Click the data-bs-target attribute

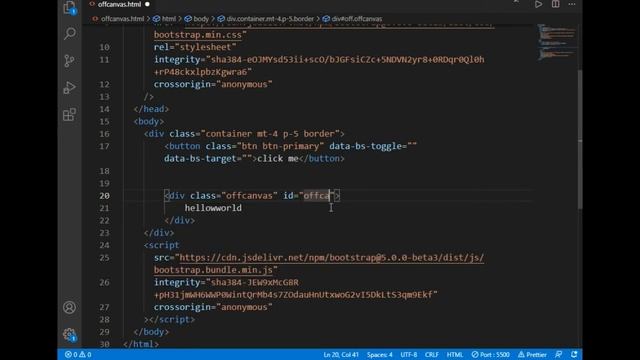200,158
